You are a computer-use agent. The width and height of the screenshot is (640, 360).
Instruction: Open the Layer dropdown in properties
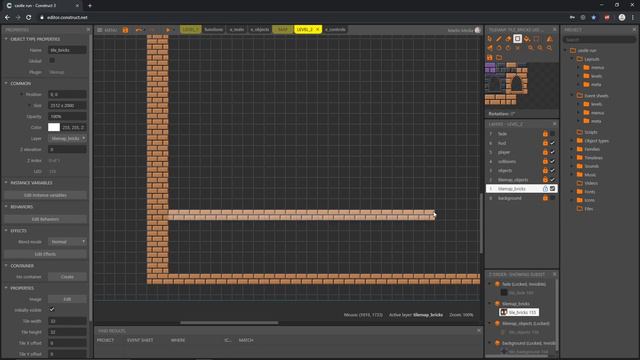[x=67, y=138]
